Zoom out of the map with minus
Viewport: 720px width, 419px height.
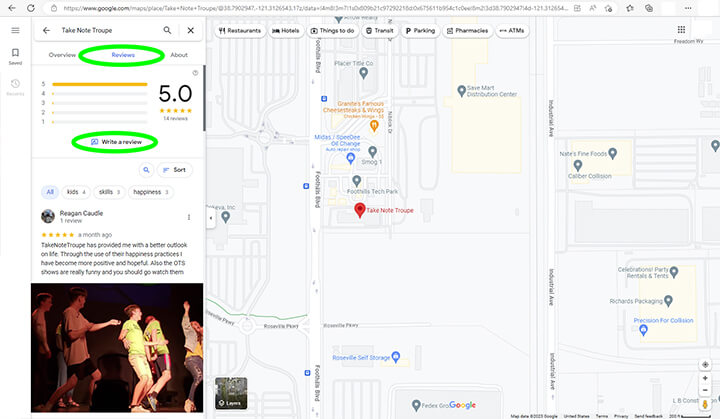(705, 390)
